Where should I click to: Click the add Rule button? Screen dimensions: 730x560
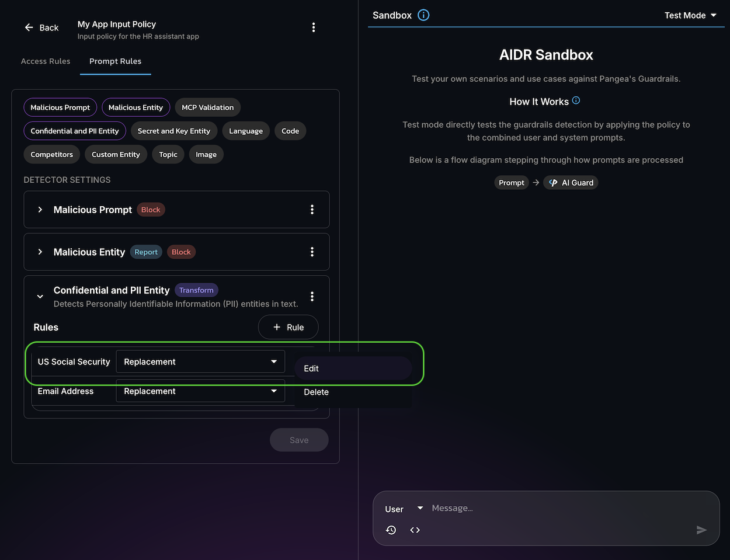(288, 327)
